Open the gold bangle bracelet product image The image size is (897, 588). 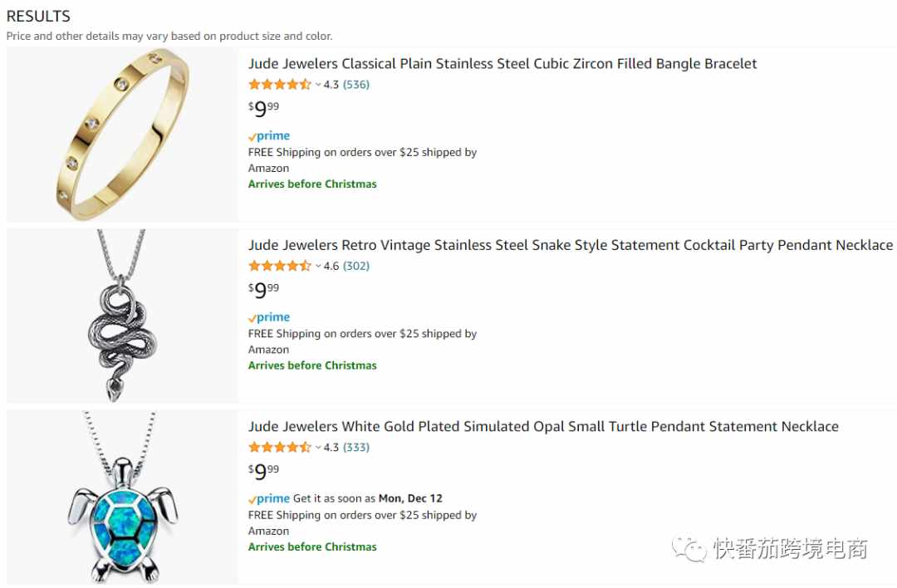(122, 135)
